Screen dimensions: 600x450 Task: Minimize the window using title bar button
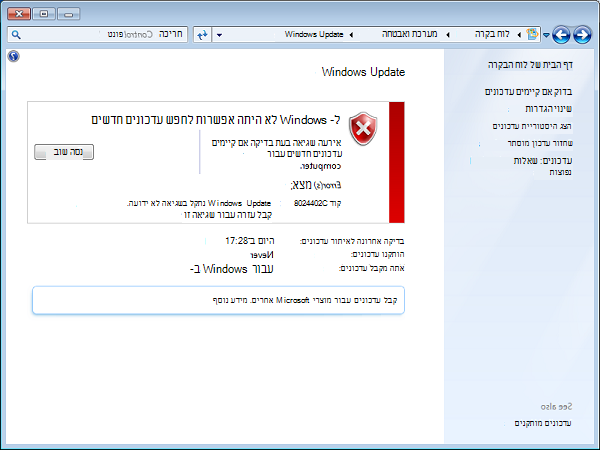tap(68, 14)
